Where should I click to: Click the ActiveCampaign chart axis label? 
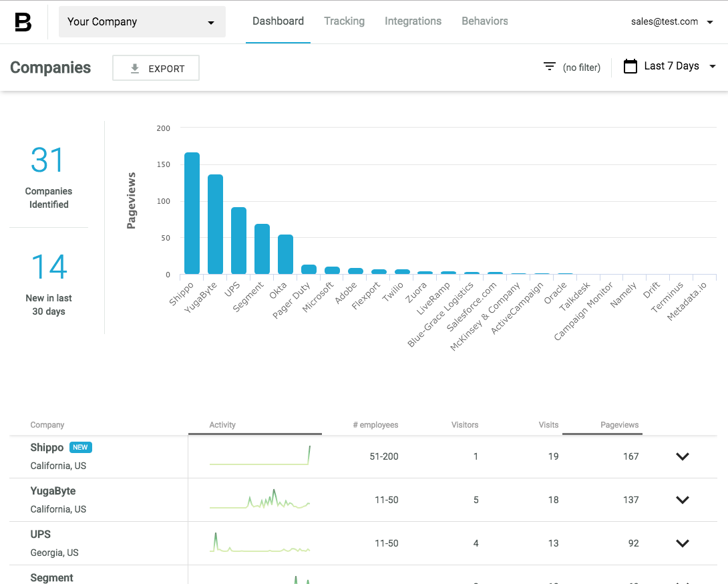(x=517, y=308)
